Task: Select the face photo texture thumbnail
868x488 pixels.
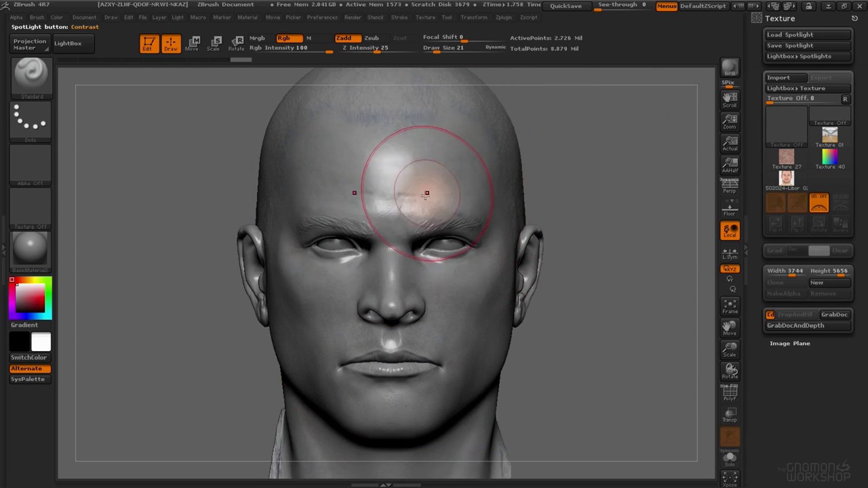Action: coord(787,180)
